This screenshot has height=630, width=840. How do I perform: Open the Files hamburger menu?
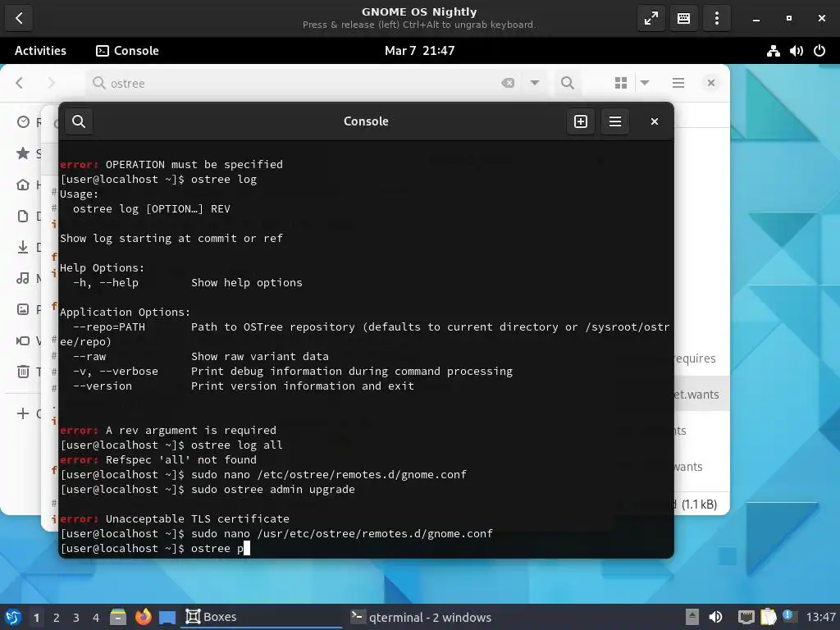click(x=678, y=83)
